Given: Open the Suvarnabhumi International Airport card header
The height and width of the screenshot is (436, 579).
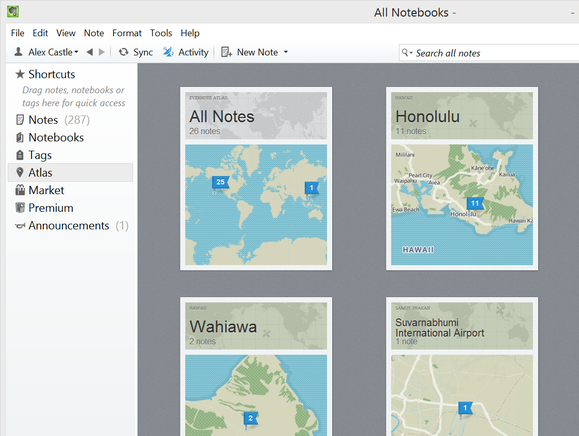Looking at the screenshot, I should point(462,326).
